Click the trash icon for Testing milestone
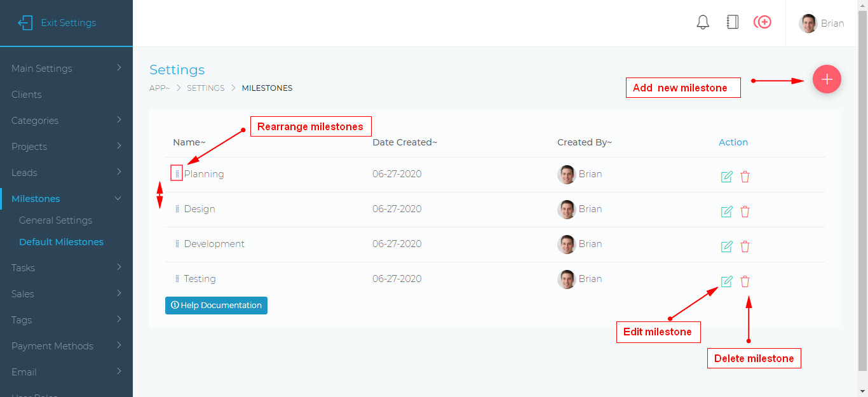Image resolution: width=868 pixels, height=397 pixels. [x=745, y=281]
